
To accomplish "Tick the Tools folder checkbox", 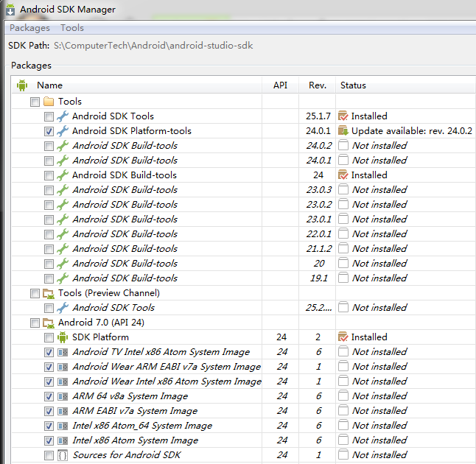I will [x=35, y=102].
